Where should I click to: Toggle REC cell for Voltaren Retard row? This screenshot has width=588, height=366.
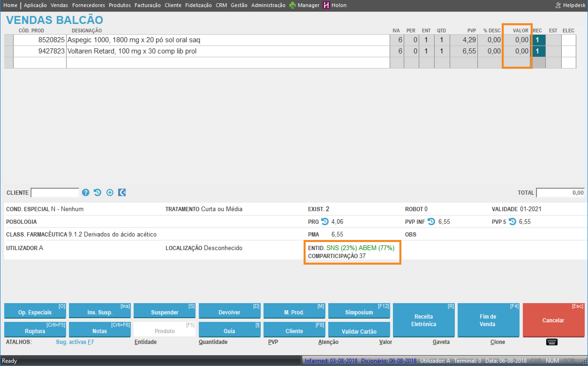(539, 51)
